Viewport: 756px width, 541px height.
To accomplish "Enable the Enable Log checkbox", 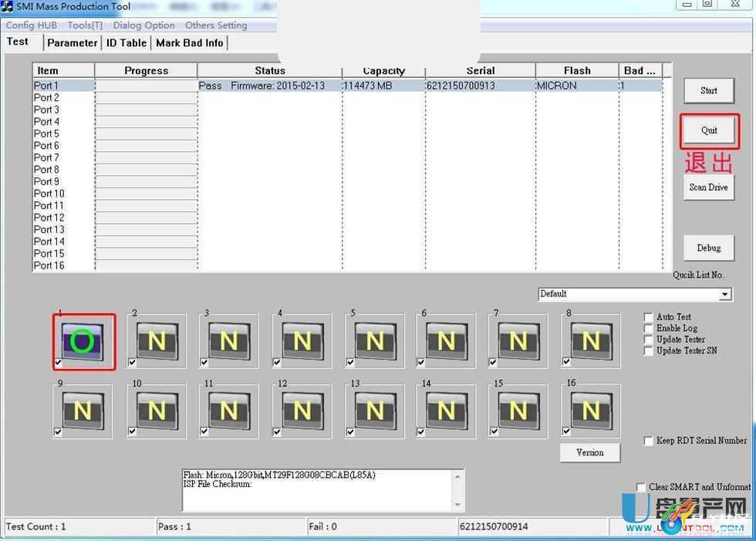I will (649, 328).
